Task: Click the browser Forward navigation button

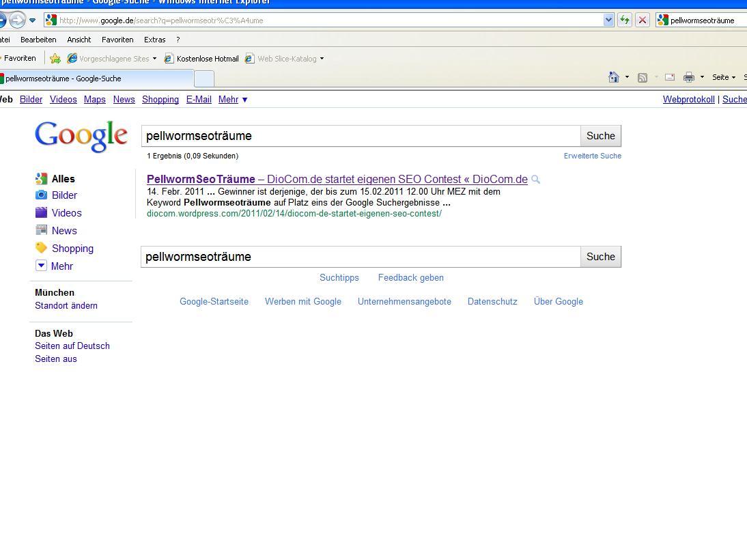Action: pos(17,20)
